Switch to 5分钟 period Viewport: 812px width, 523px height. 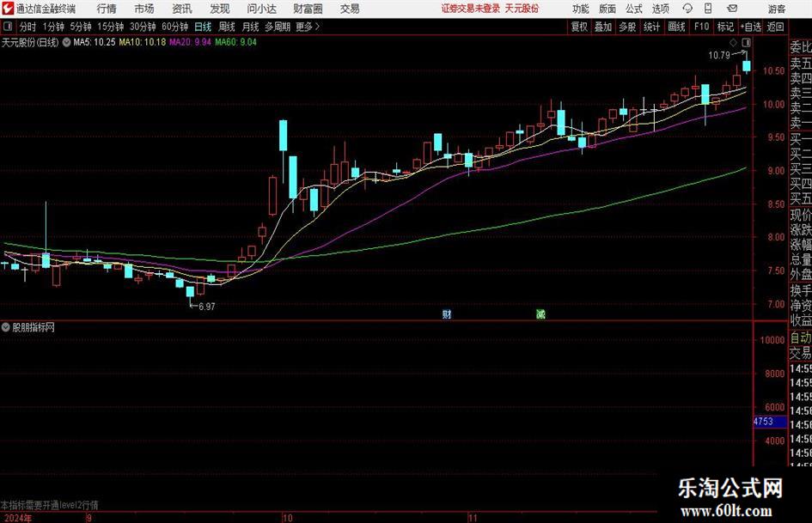(81, 27)
